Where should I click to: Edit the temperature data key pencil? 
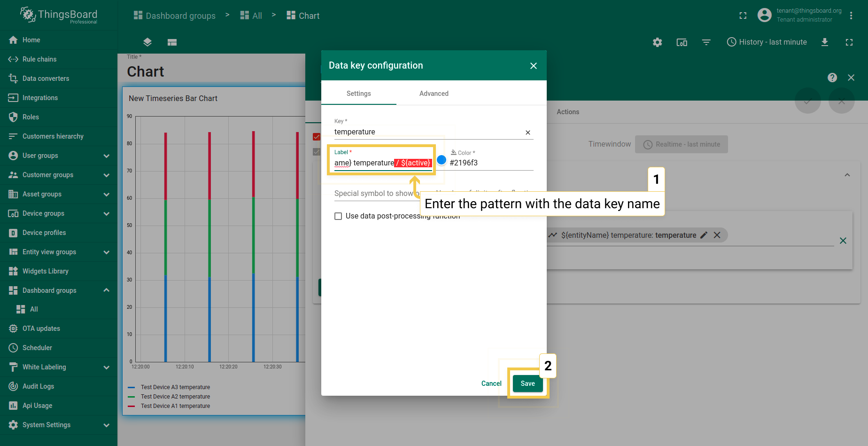point(704,235)
